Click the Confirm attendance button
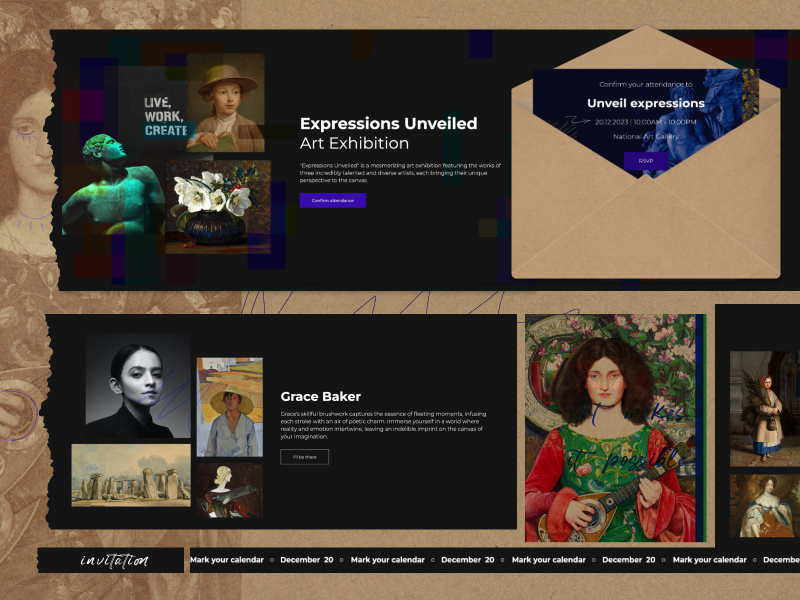The image size is (800, 600). coord(332,199)
